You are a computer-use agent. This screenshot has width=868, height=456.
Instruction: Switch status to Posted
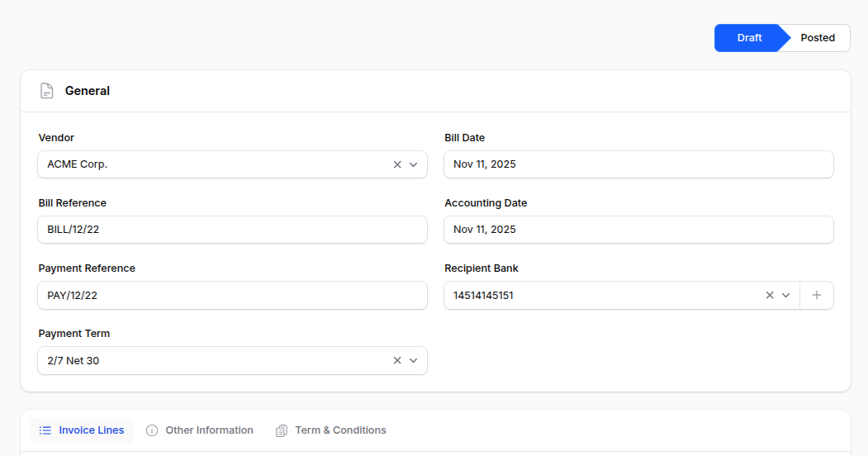817,38
